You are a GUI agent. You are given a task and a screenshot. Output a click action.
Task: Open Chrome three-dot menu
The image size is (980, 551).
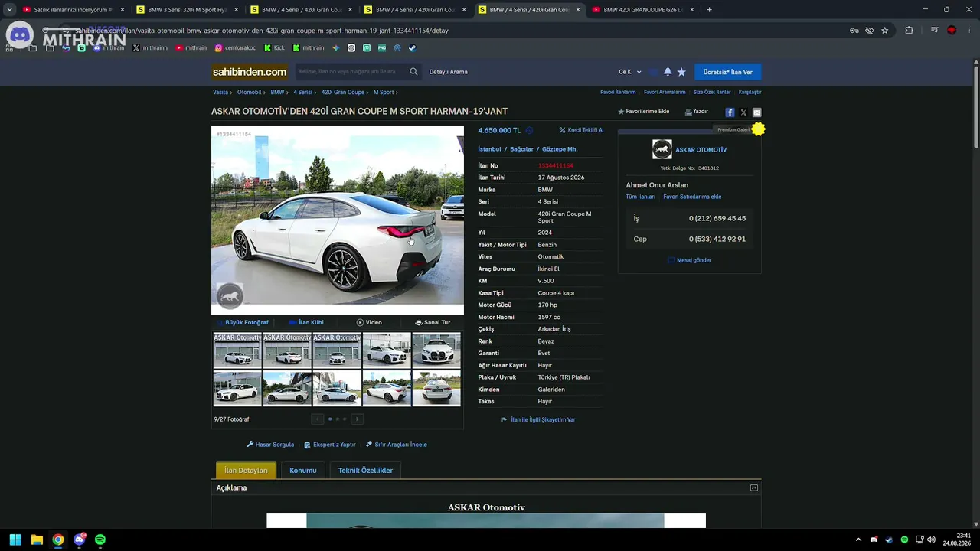(969, 31)
